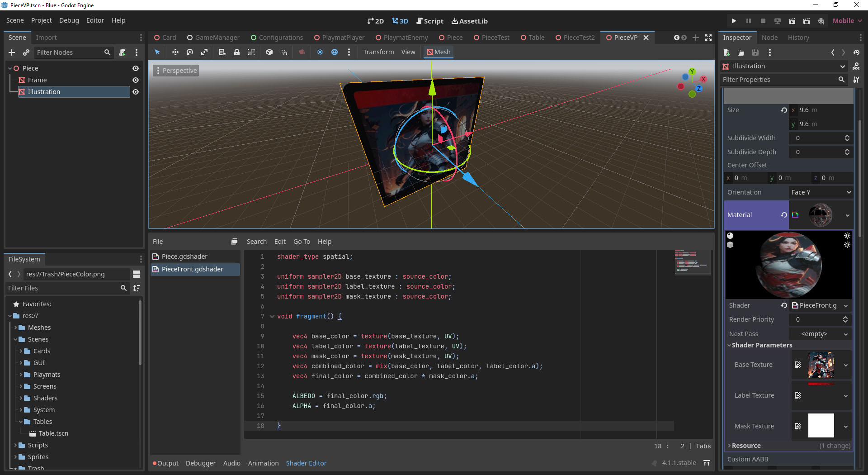868x475 pixels.
Task: Activate the Move Mode tool
Action: 175,52
